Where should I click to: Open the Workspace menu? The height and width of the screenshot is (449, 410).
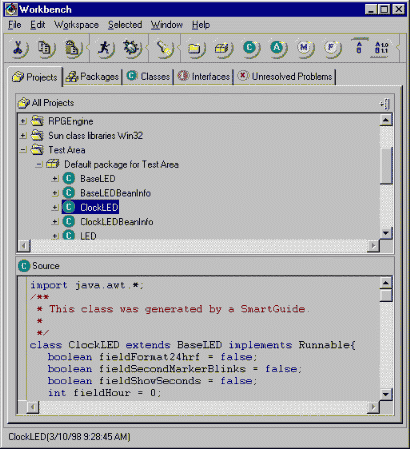point(76,25)
